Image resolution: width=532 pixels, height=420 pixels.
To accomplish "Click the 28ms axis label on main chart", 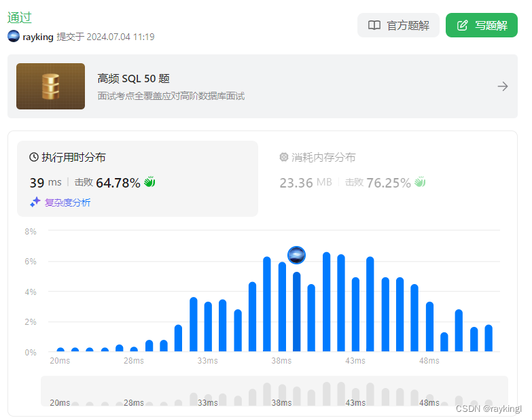I will (x=134, y=361).
